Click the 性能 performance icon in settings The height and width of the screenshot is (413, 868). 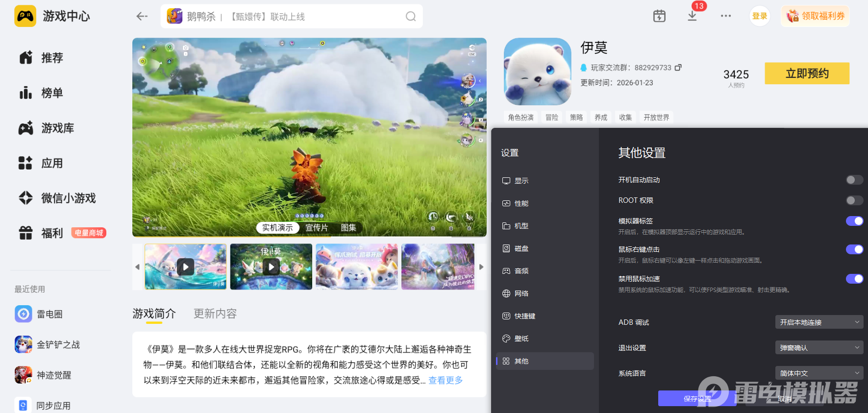coord(506,203)
